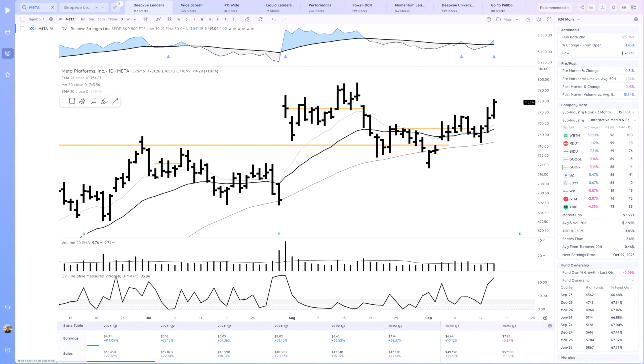Toggle the W circle marker button

pos(179,19)
